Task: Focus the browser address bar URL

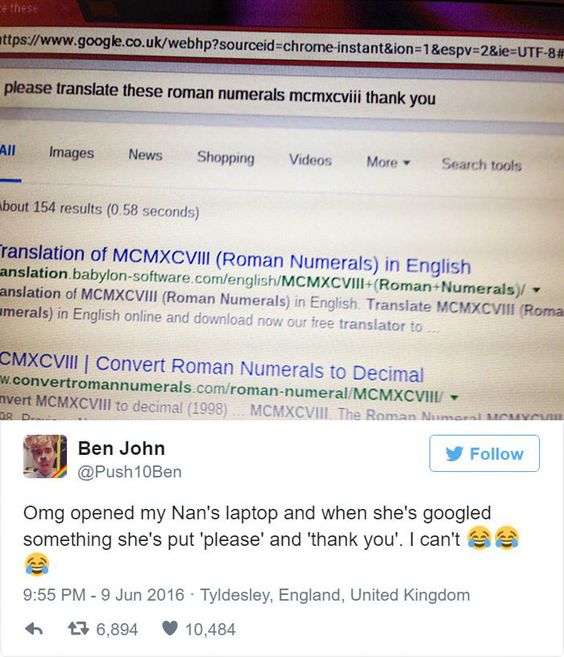Action: point(282,48)
